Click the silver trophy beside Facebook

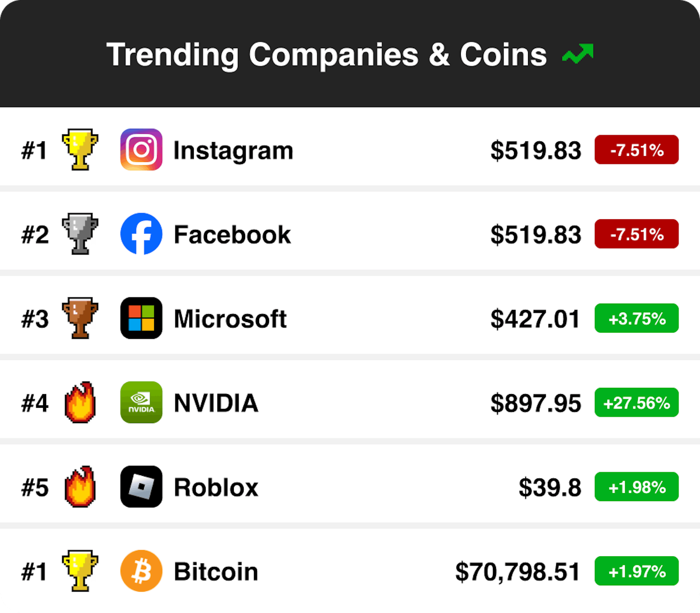tap(80, 234)
